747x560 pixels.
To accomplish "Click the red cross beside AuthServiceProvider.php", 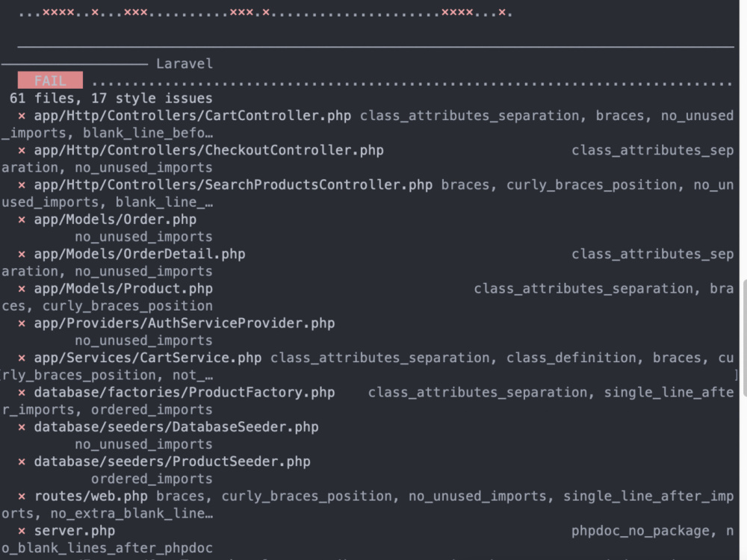I will coord(22,323).
